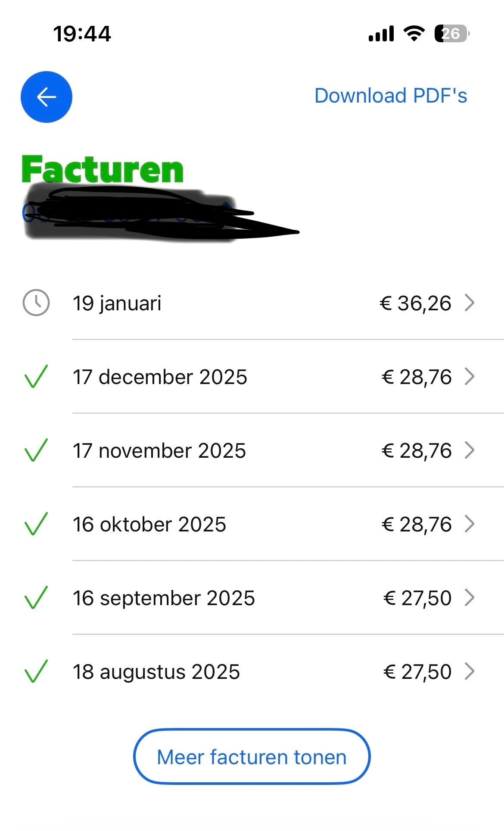504x831 pixels.
Task: Tap the green checkmark for 17 november 2025
Action: pyautogui.click(x=36, y=450)
